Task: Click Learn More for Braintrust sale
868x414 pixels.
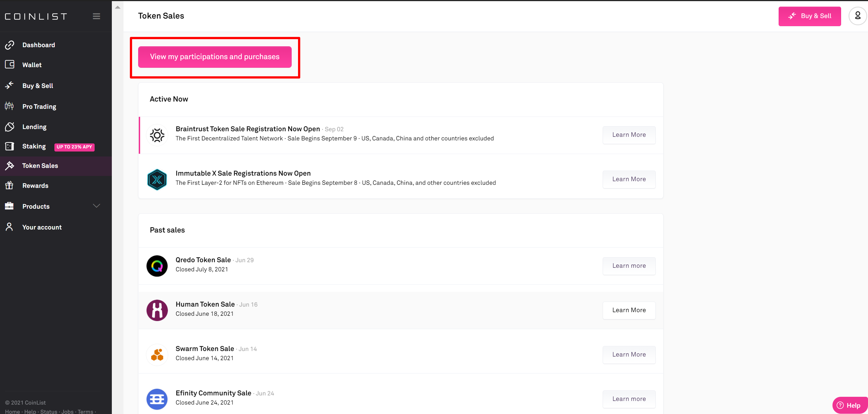Action: tap(629, 135)
